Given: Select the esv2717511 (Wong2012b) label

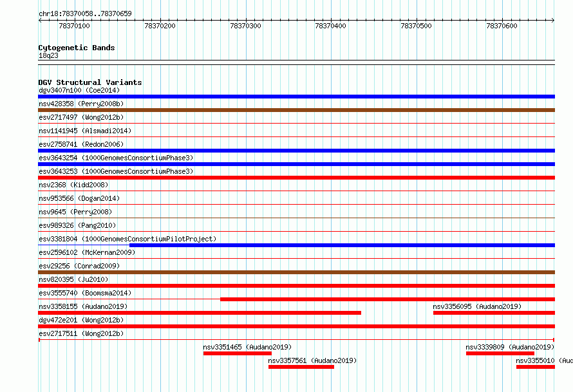Looking at the screenshot, I should click(81, 333).
